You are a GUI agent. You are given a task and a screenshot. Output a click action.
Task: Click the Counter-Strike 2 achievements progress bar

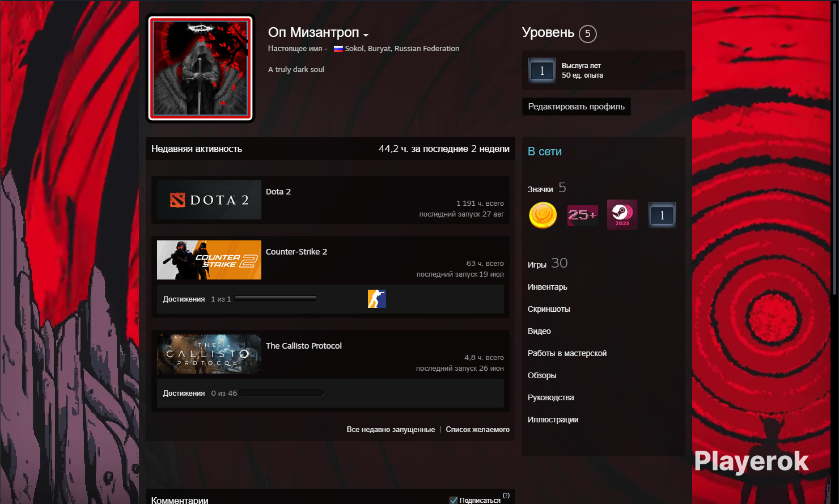(276, 299)
